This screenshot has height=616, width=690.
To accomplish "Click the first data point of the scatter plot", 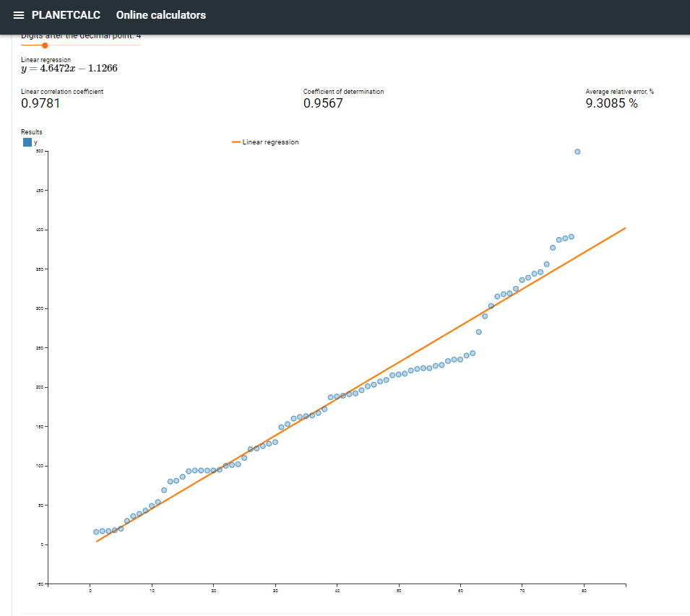I will 96,532.
